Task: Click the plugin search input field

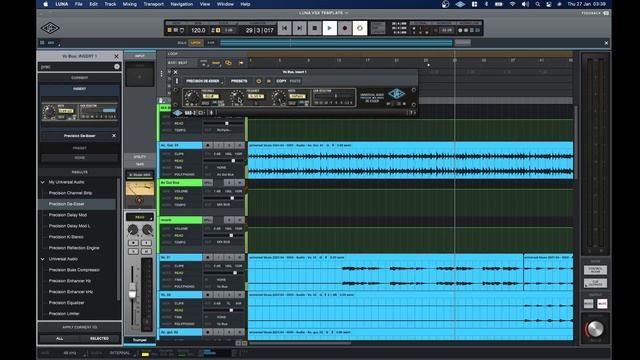Action: [x=76, y=67]
